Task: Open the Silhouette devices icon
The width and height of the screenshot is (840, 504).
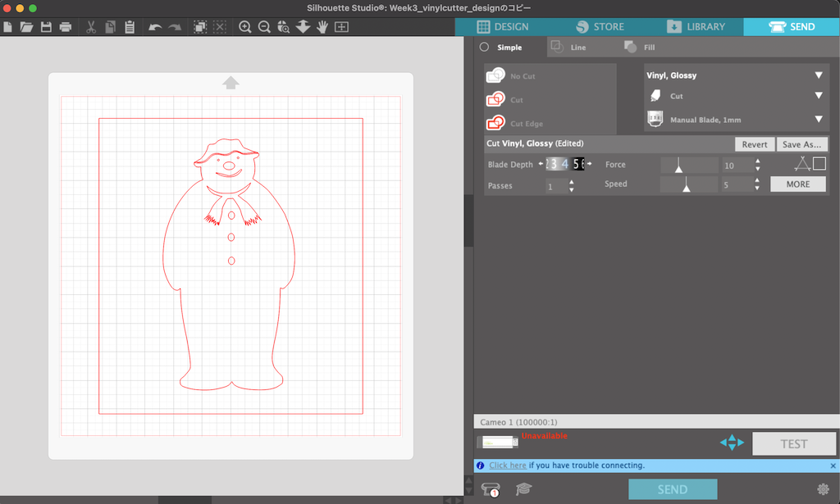Action: click(491, 489)
